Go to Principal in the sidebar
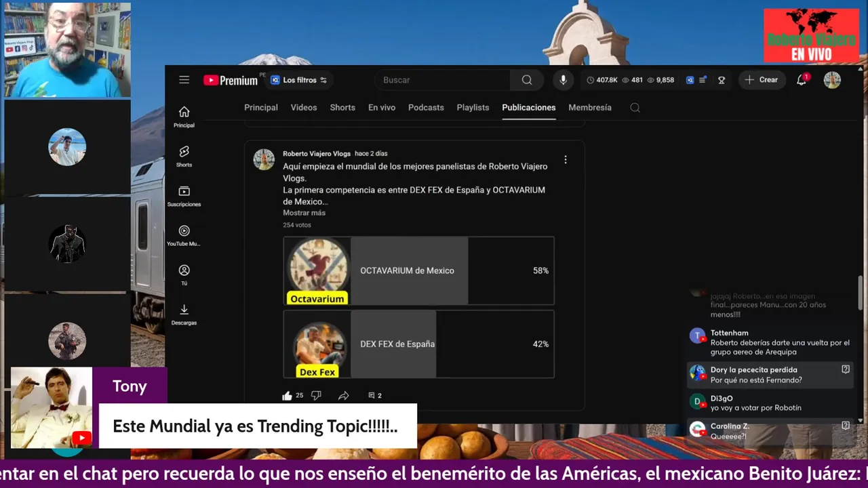The image size is (868, 488). click(x=184, y=117)
